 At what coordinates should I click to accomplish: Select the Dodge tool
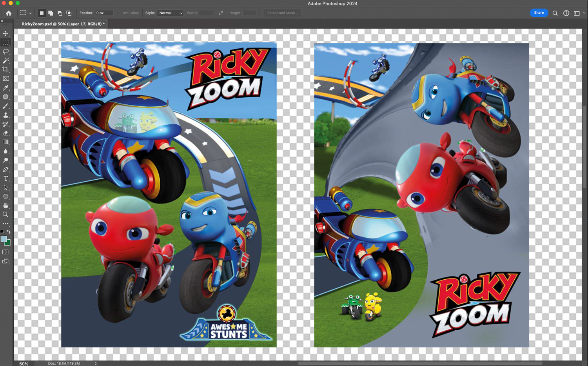5,160
